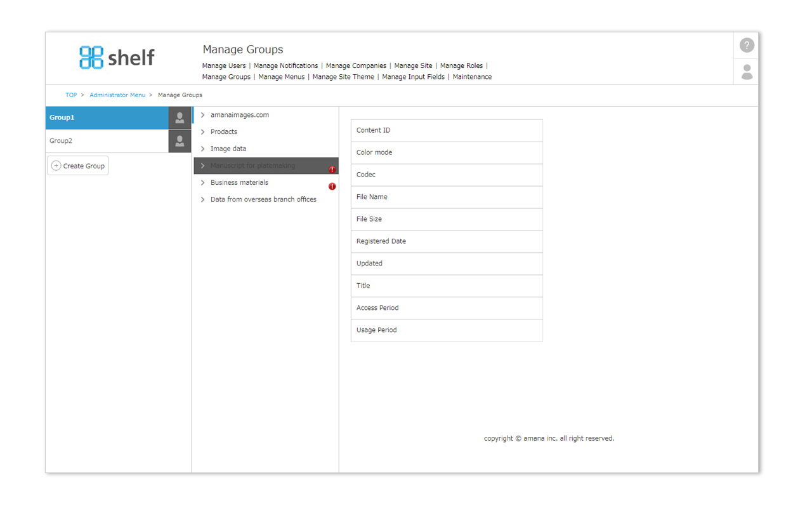Screen dimensions: 812x508
Task: Open Manage Menus link
Action: 282,77
